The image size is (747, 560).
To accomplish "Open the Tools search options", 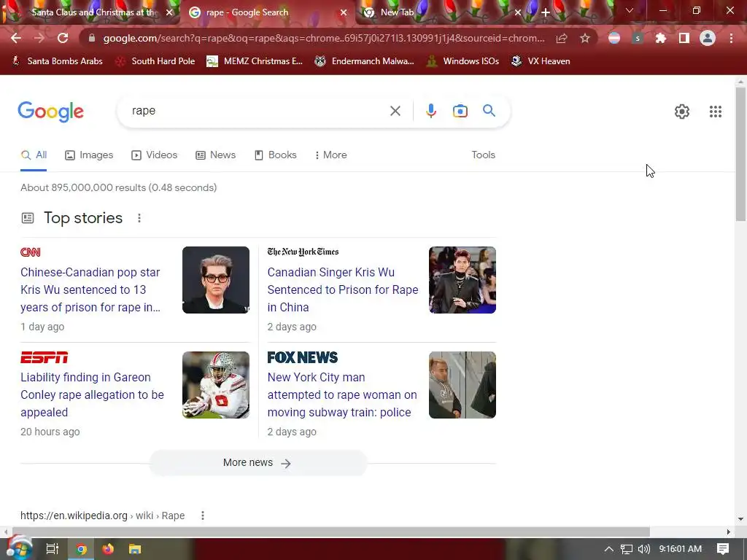I will 483,155.
